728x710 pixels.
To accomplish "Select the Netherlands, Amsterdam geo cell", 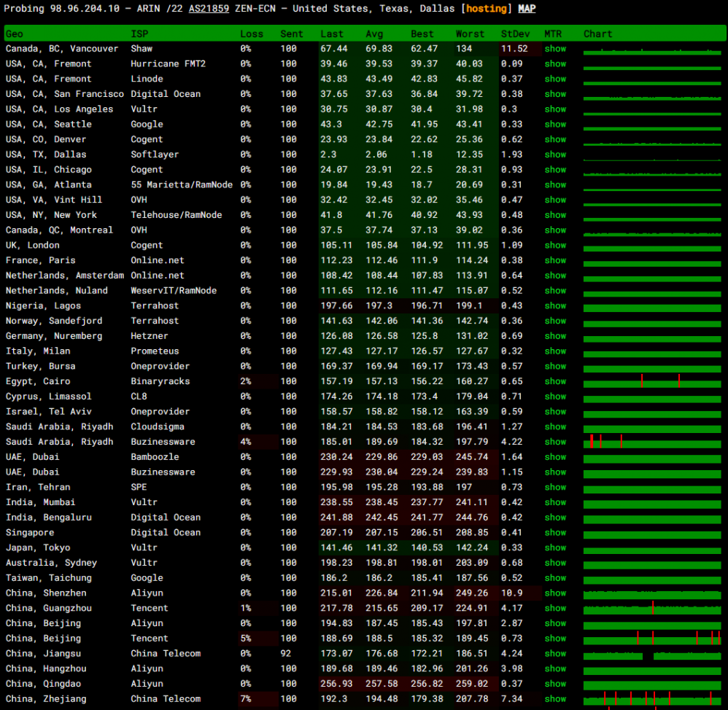I will [64, 276].
